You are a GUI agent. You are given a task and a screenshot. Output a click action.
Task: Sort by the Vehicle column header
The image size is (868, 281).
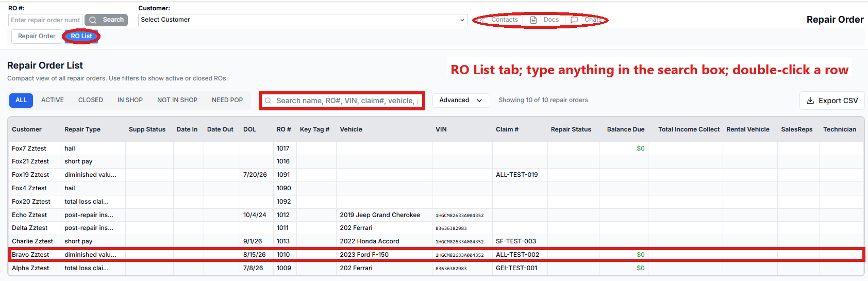pyautogui.click(x=351, y=129)
